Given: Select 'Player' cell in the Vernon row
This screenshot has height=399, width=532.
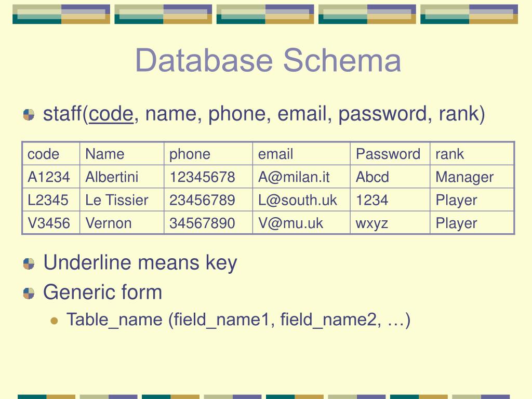Looking at the screenshot, I should coord(472,223).
